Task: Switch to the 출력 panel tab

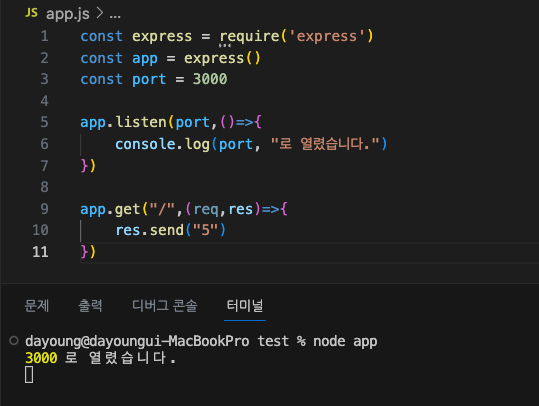Action: click(90, 305)
